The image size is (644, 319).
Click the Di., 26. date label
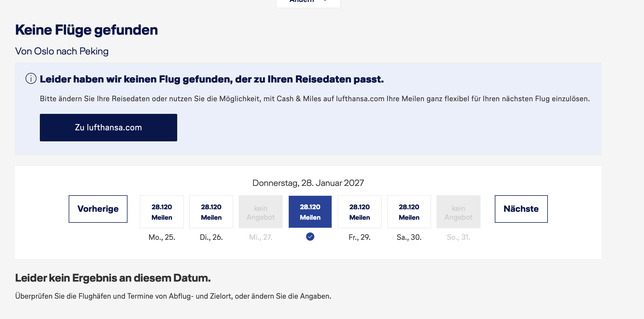point(211,237)
